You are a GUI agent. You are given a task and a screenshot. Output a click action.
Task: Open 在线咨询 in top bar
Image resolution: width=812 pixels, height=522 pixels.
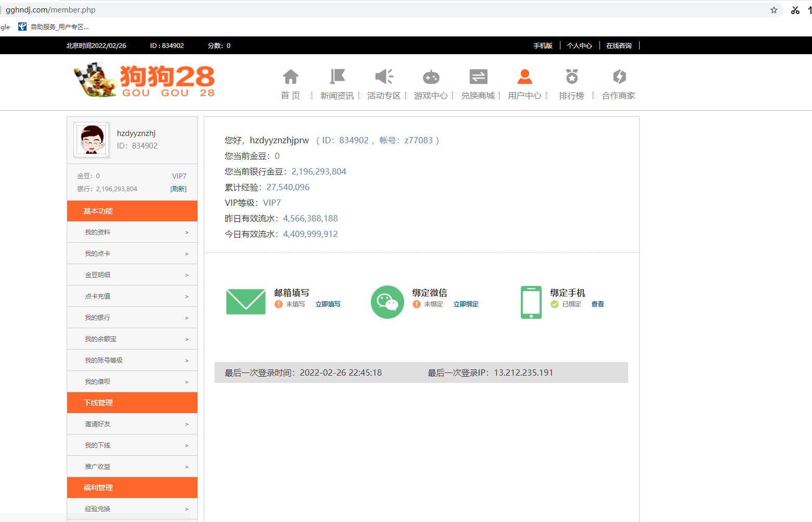click(x=619, y=46)
